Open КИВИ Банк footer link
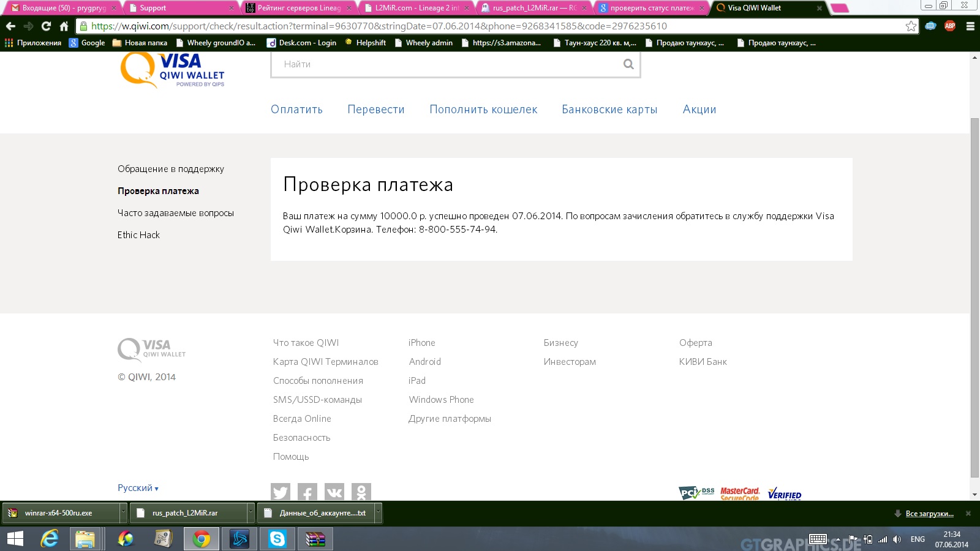 [x=703, y=362]
